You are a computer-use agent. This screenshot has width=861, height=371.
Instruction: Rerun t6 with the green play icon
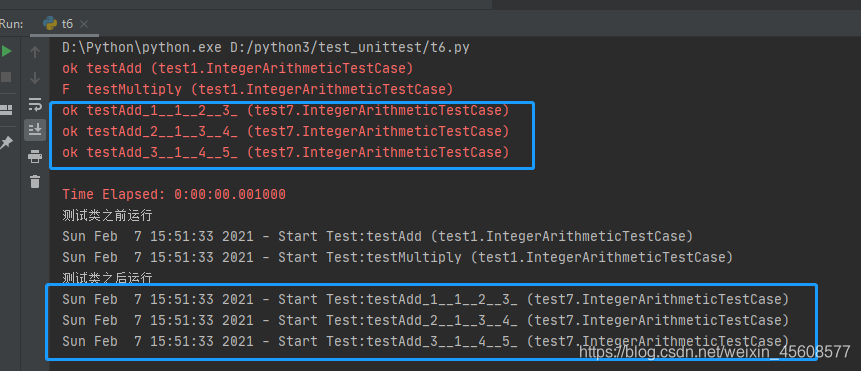tap(7, 52)
